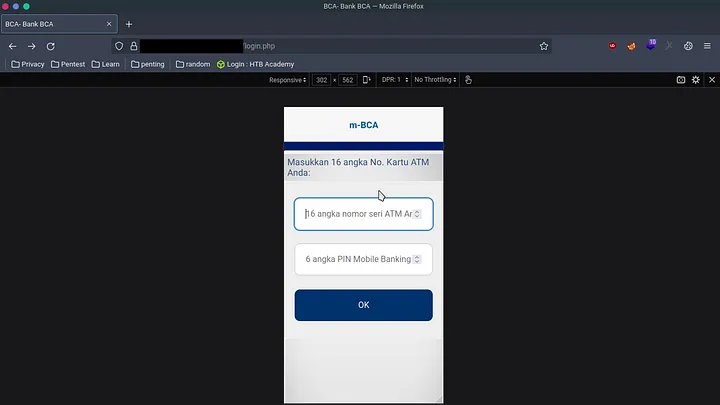The image size is (720, 405).
Task: Open the random bookmarks folder
Action: coord(193,64)
